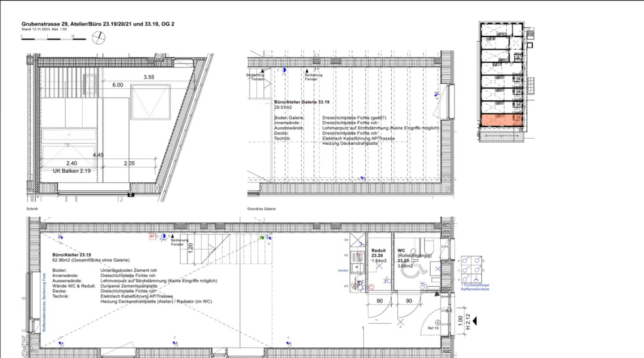Click 'Büro/Atelier 23.19' room heading
The height and width of the screenshot is (358, 644).
tap(72, 255)
